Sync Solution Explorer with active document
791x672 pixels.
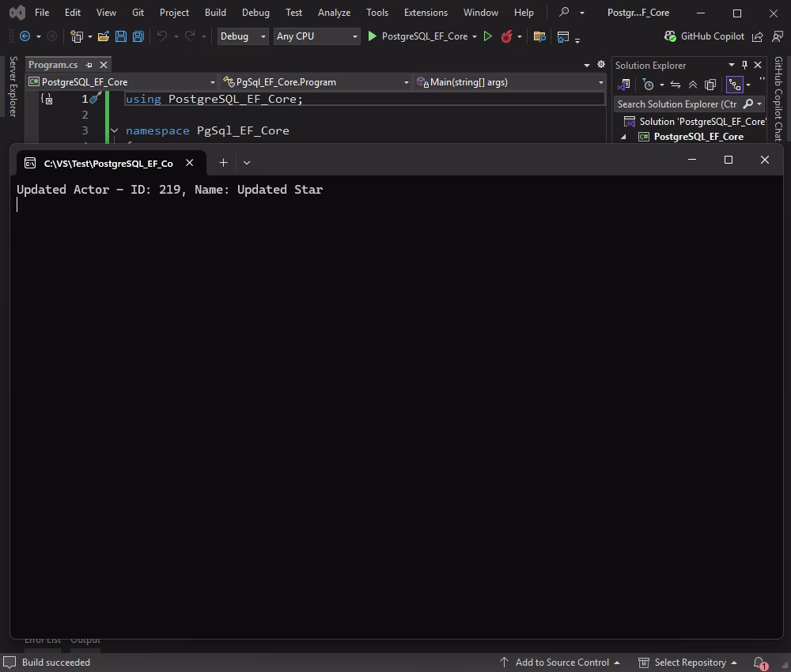675,85
